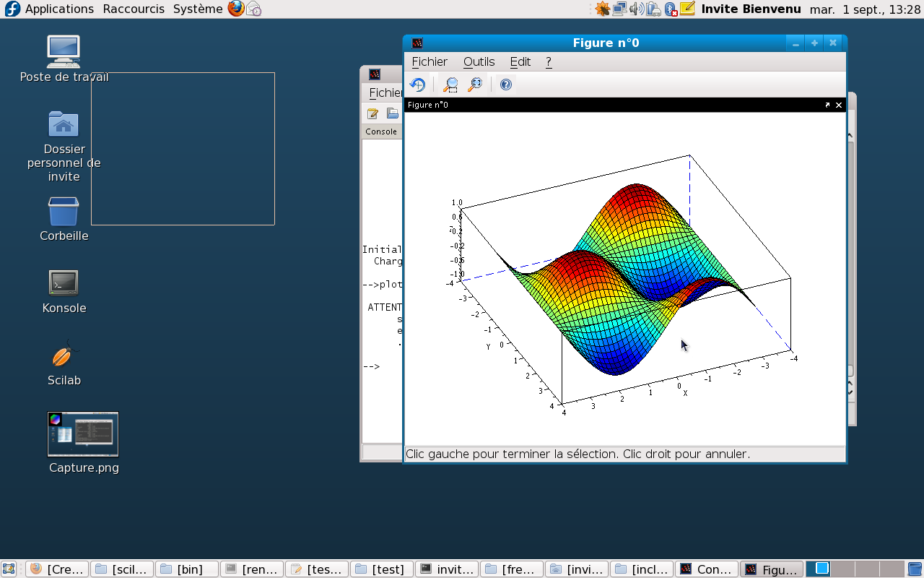Expand the Système menu

click(198, 9)
